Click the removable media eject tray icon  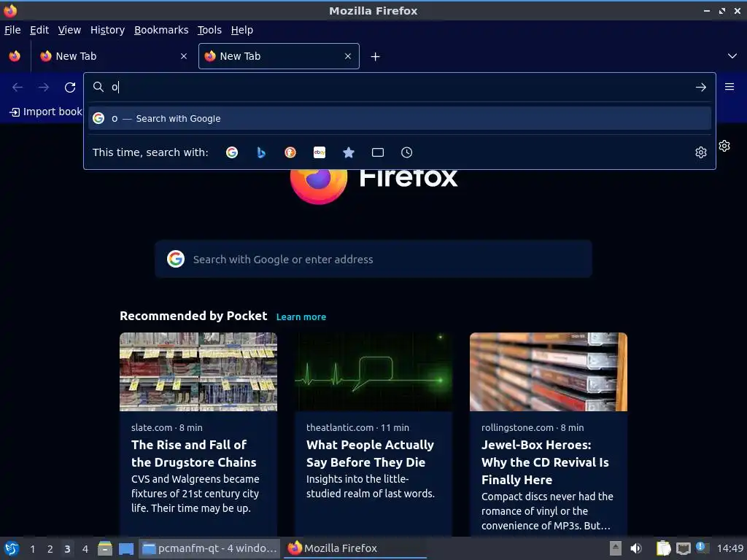[x=616, y=548]
